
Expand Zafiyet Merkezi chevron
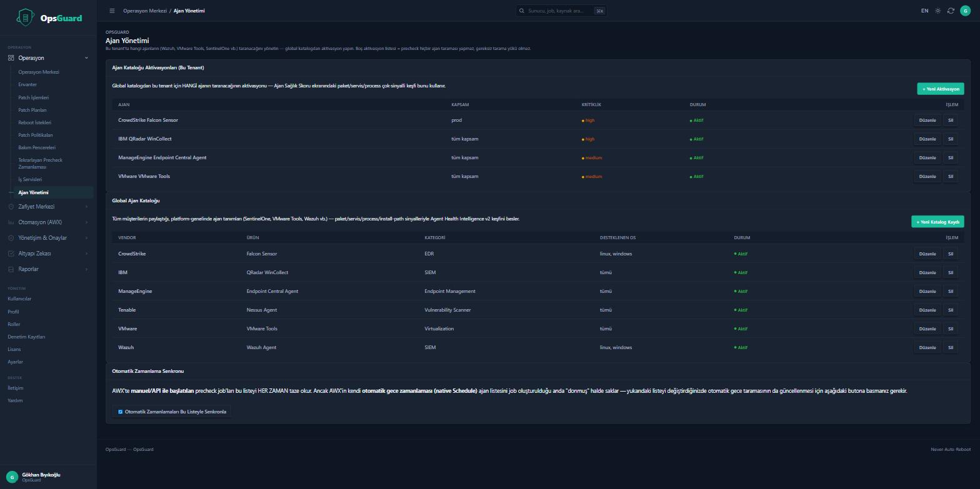(86, 207)
